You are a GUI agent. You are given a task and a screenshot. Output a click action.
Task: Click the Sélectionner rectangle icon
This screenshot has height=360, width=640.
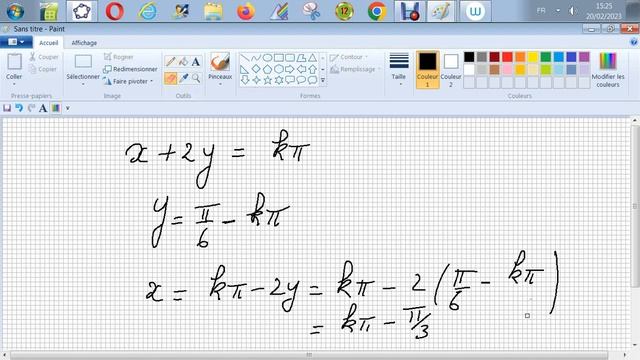pos(83,62)
